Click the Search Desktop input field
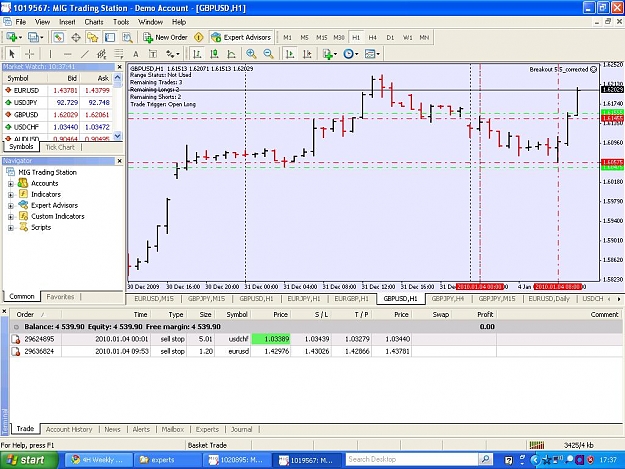The height and width of the screenshot is (469, 625). click(x=412, y=459)
